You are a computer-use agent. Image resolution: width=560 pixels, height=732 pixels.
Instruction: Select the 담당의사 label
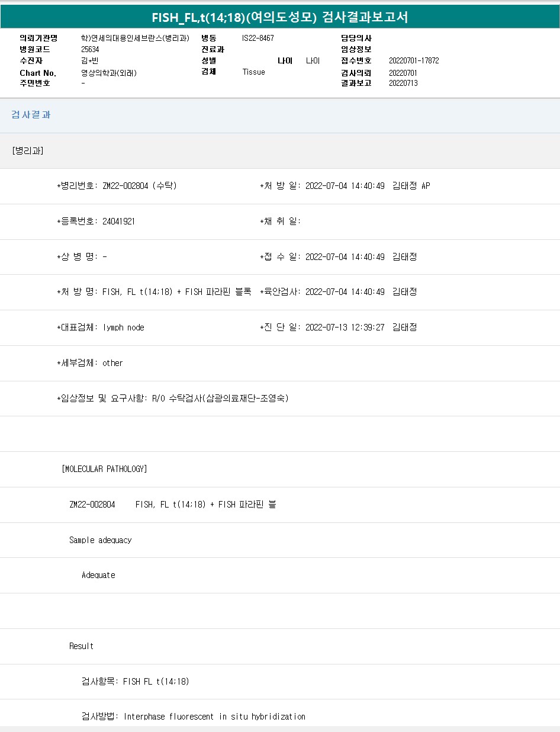pyautogui.click(x=356, y=38)
